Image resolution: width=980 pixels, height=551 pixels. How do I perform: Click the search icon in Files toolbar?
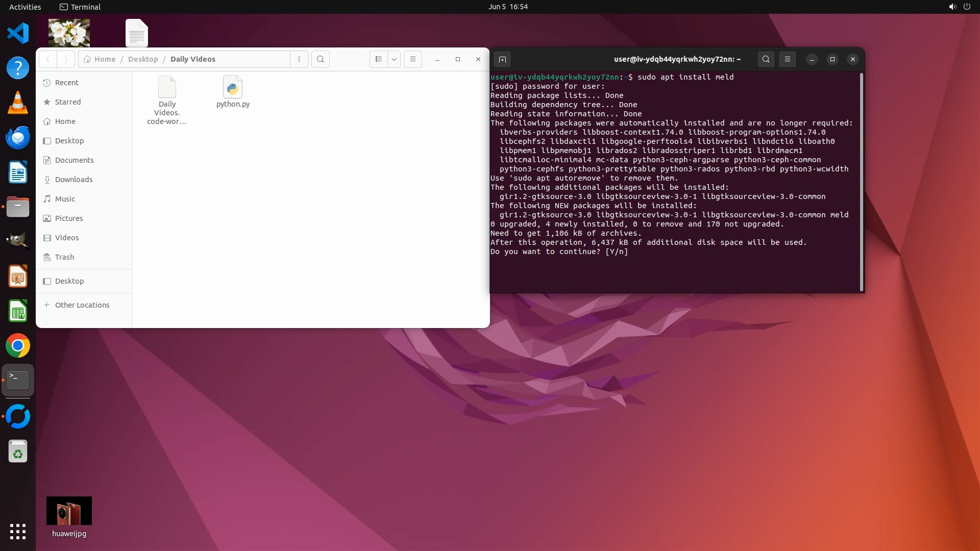coord(321,59)
